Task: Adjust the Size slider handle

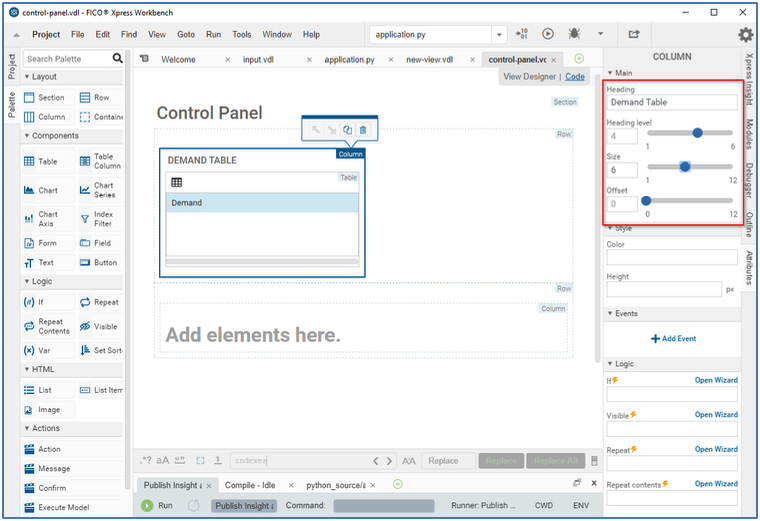Action: point(685,167)
